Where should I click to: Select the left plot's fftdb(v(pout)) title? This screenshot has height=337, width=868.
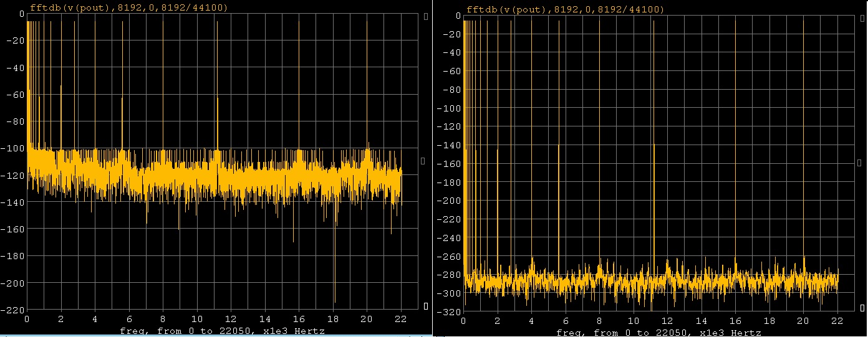[x=128, y=9]
